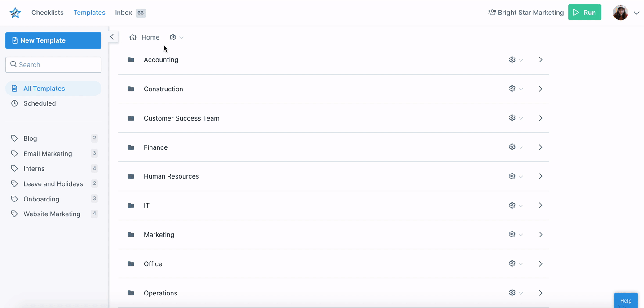644x308 pixels.
Task: Click the IT folder icon
Action: click(131, 205)
